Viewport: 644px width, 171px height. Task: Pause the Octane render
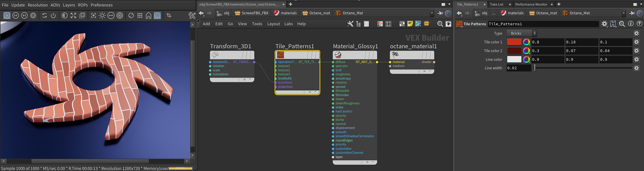pos(33,16)
